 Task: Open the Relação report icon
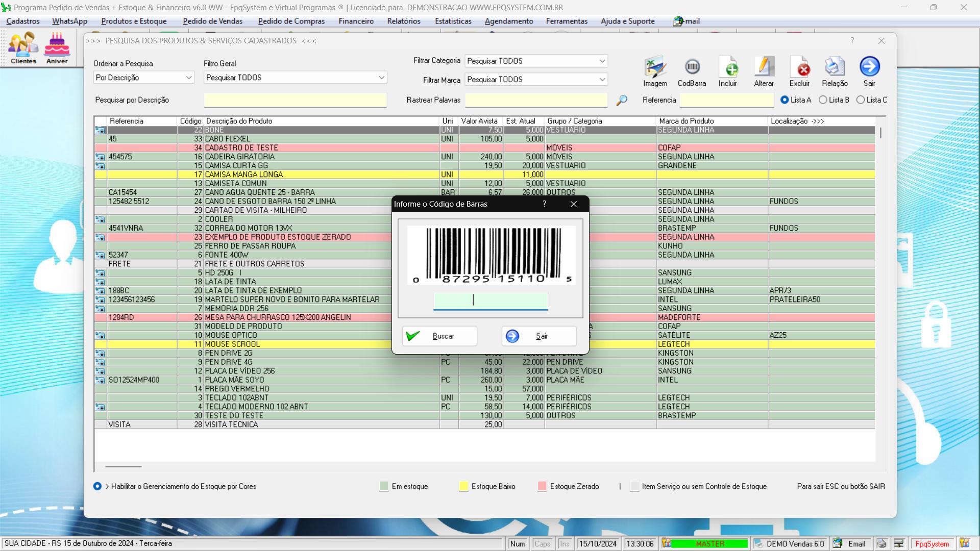coord(835,71)
